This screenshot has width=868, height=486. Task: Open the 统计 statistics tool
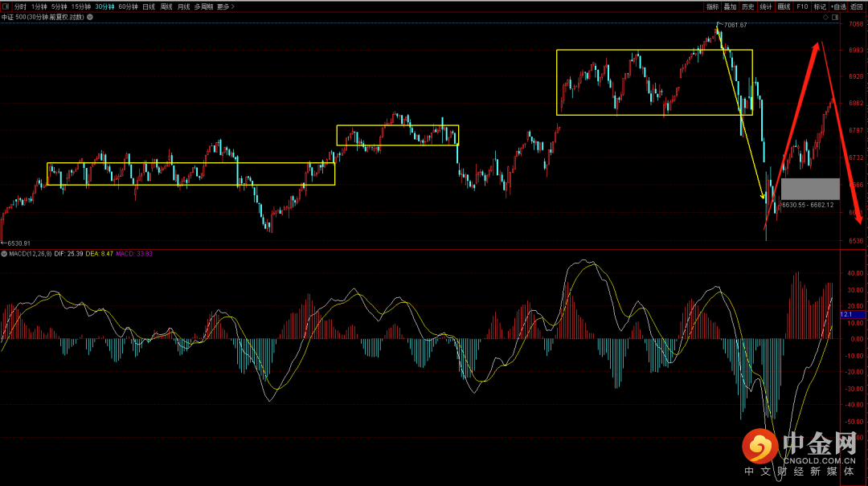coord(766,6)
